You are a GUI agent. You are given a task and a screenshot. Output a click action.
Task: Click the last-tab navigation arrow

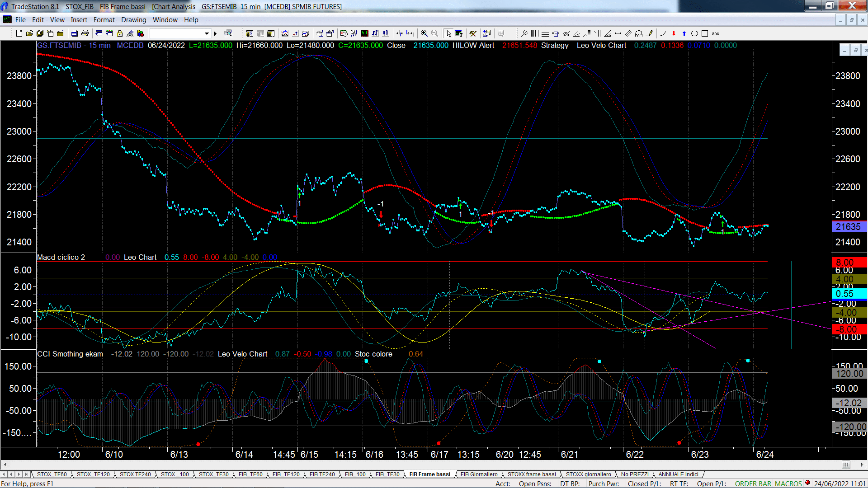(26, 474)
